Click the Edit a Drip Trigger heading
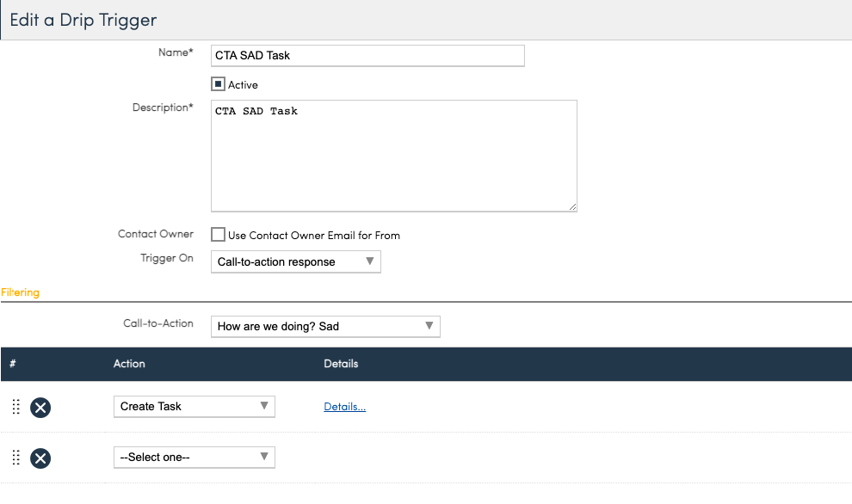 [83, 19]
